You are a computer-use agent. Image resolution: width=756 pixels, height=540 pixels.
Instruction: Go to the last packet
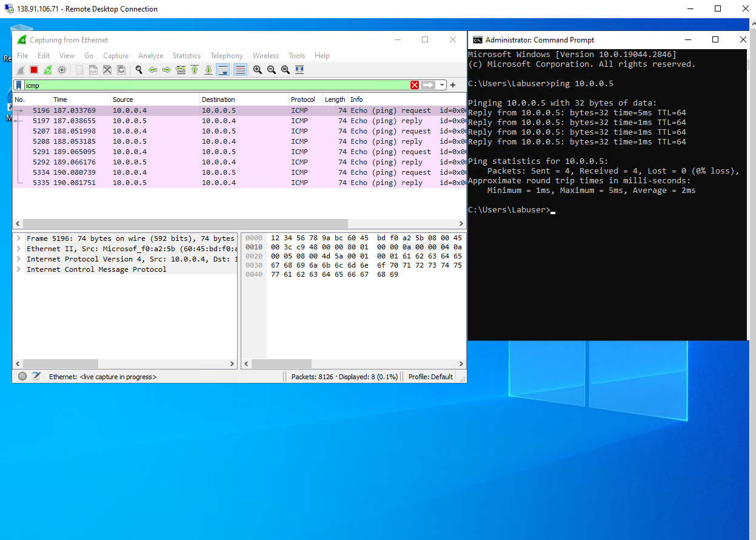tap(209, 69)
